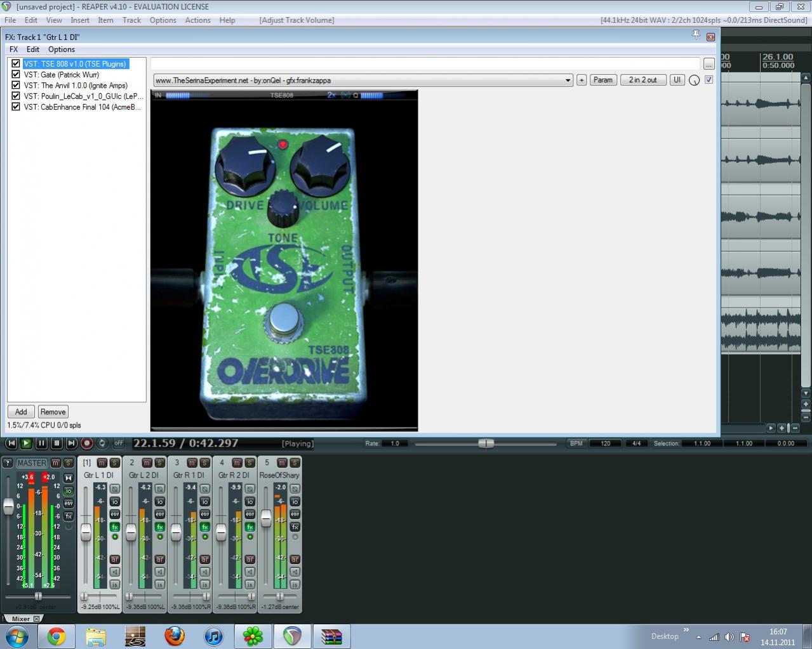Image resolution: width=812 pixels, height=649 pixels.
Task: Open the Actions menu
Action: (197, 20)
